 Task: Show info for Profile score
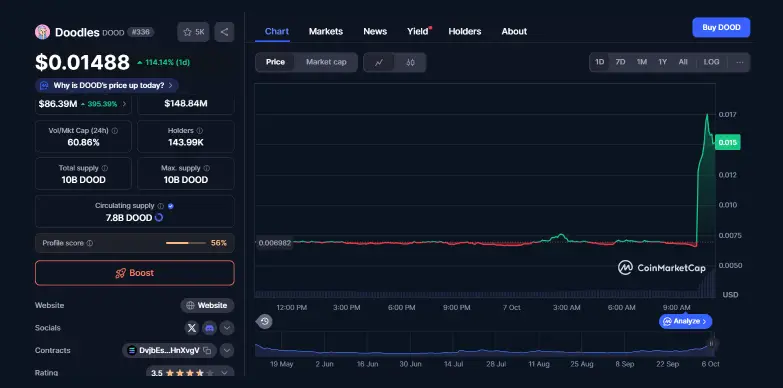coord(90,243)
